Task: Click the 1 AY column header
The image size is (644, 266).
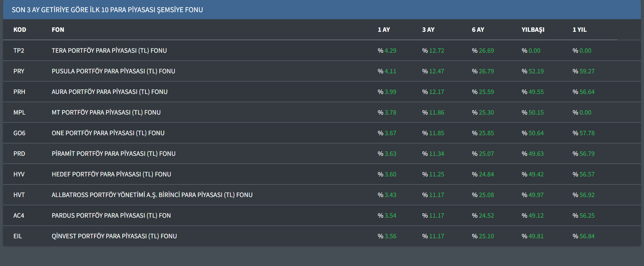Action: pyautogui.click(x=384, y=30)
